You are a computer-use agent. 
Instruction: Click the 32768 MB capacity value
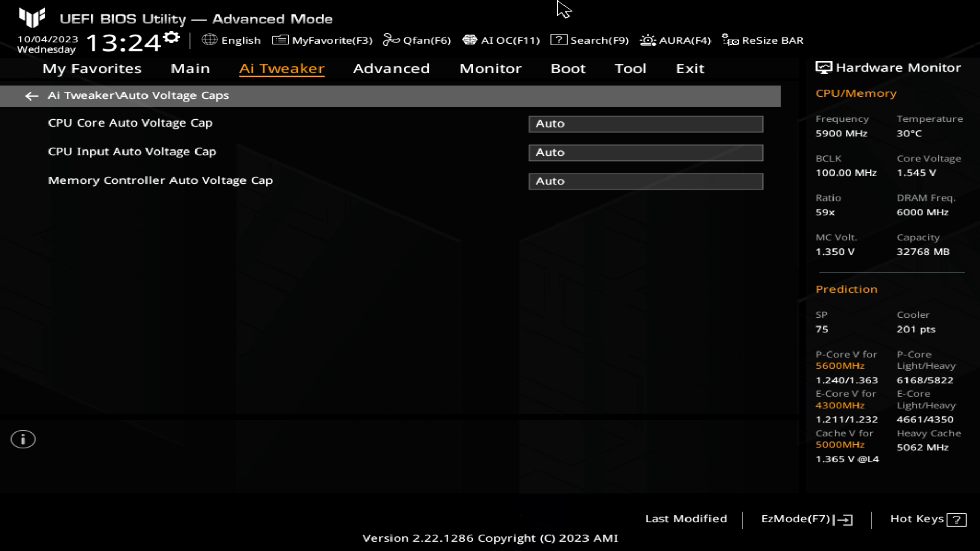(x=923, y=252)
